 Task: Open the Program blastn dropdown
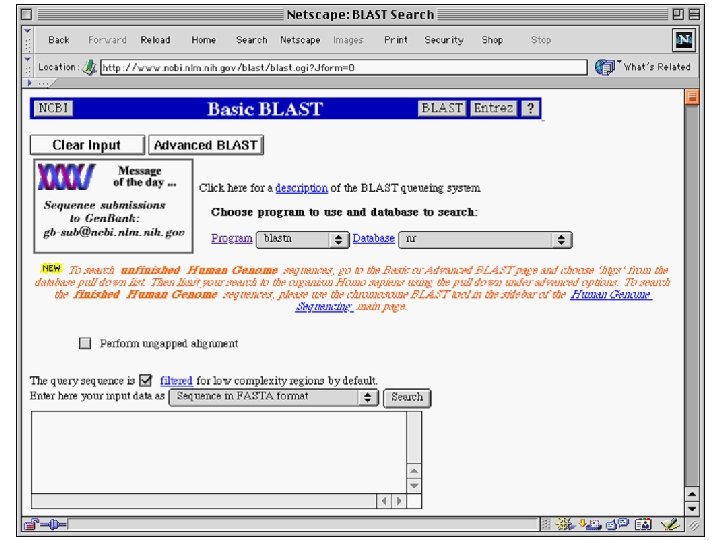click(303, 239)
